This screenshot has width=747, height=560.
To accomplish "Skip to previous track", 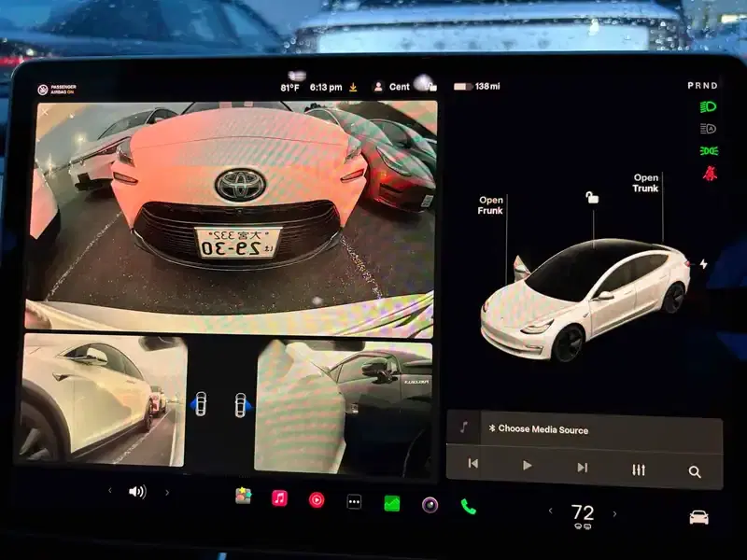I will click(x=473, y=463).
